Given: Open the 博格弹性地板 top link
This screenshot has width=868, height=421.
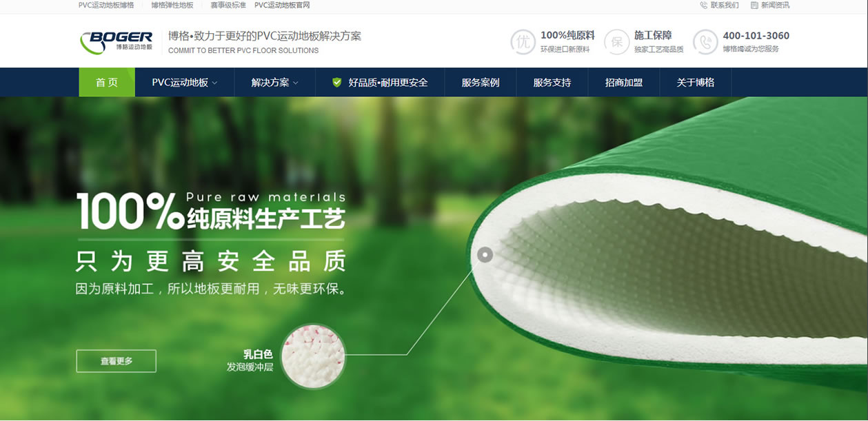Looking at the screenshot, I should point(172,5).
